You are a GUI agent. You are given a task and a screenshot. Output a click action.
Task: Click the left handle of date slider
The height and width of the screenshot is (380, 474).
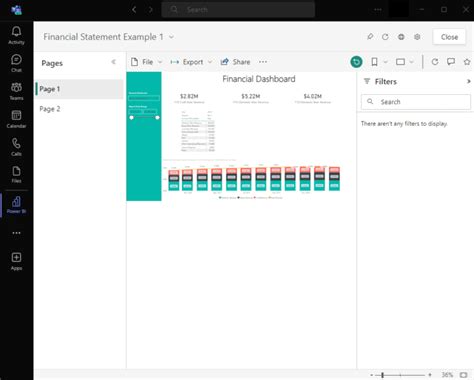(131, 118)
